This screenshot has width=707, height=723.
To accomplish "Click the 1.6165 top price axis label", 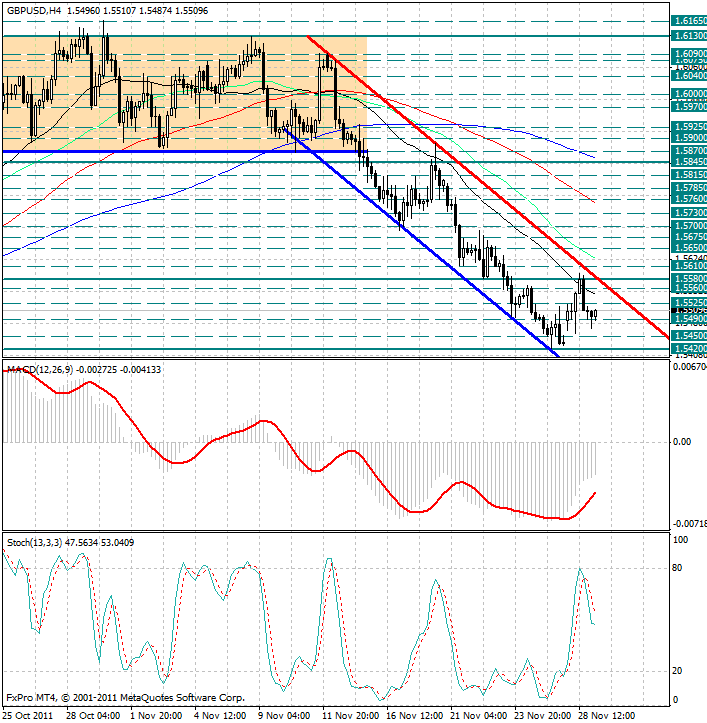I will 689,20.
